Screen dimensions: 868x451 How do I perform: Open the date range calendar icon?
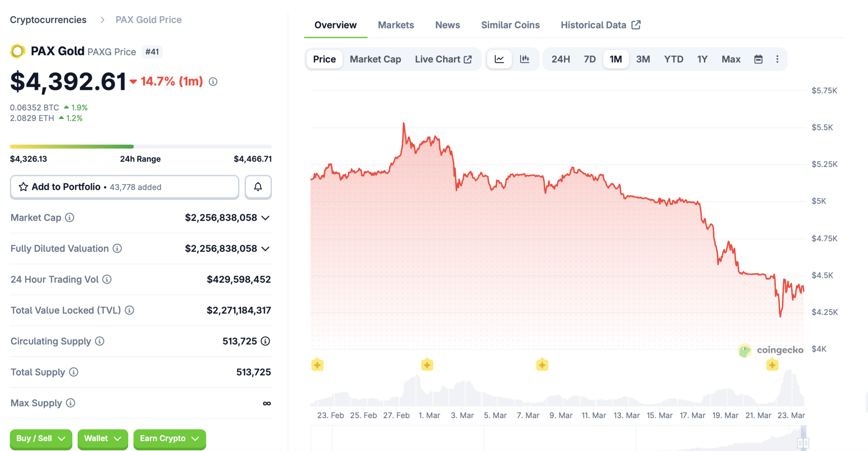pos(758,59)
